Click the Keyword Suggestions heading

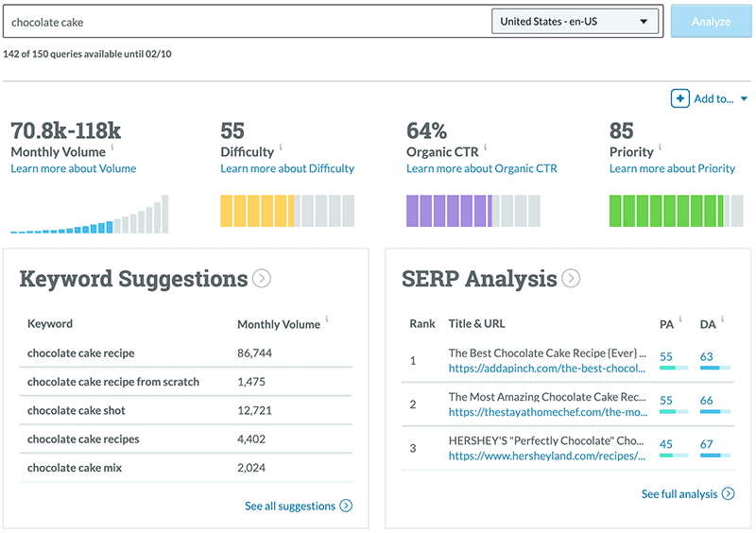pos(133,279)
